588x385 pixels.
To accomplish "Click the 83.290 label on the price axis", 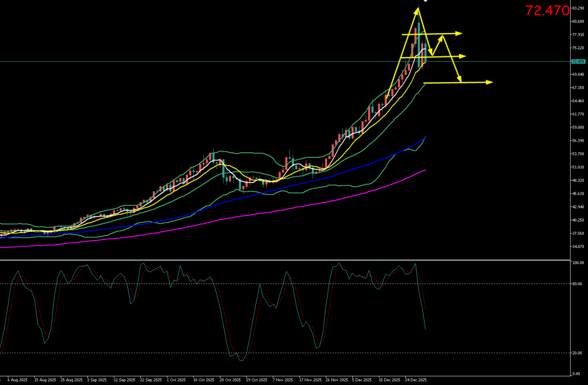I will point(578,8).
